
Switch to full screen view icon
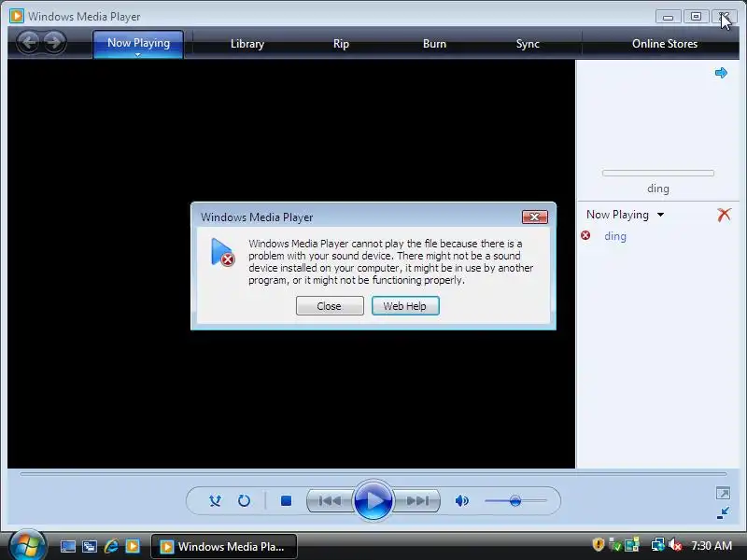[x=723, y=493]
